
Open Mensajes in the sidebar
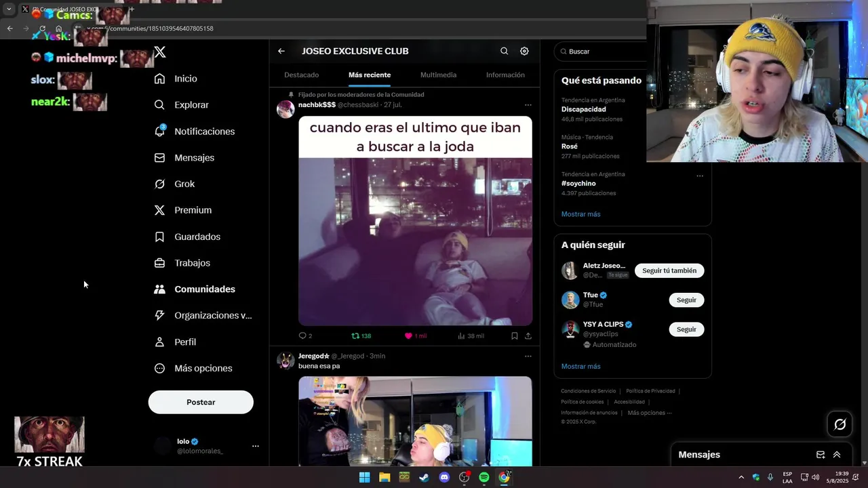coord(184,158)
